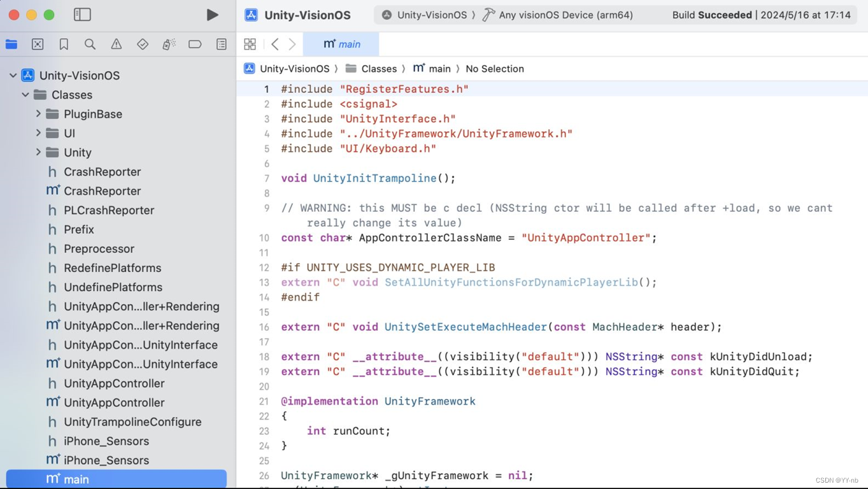Click kUnityDidQuit constant on line 19
The image size is (868, 489).
click(x=751, y=371)
